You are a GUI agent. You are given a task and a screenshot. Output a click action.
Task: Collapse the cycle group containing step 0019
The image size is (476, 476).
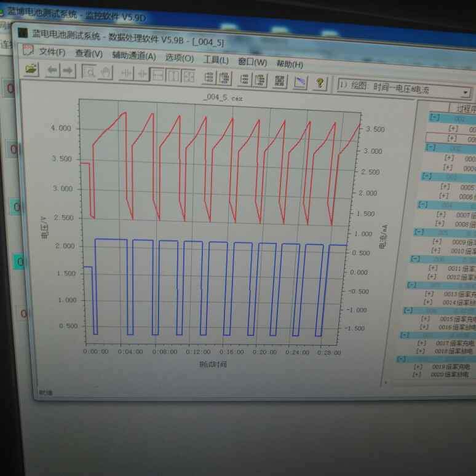pyautogui.click(x=401, y=359)
